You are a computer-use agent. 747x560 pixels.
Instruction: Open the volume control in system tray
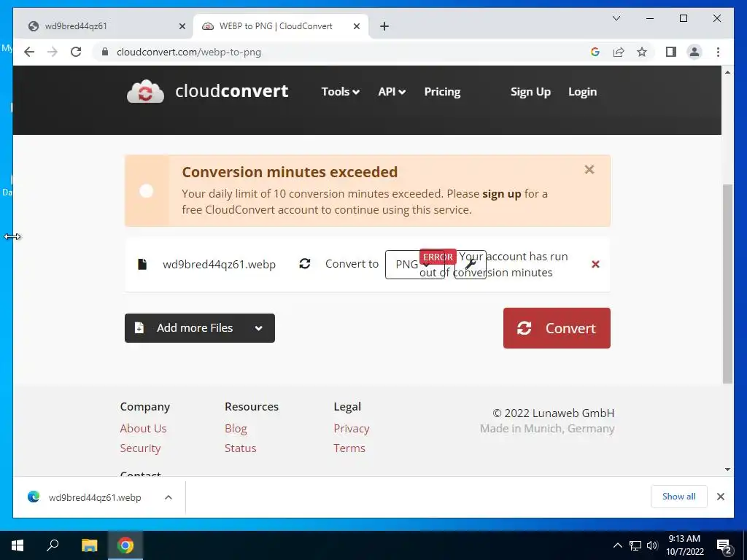coord(652,545)
